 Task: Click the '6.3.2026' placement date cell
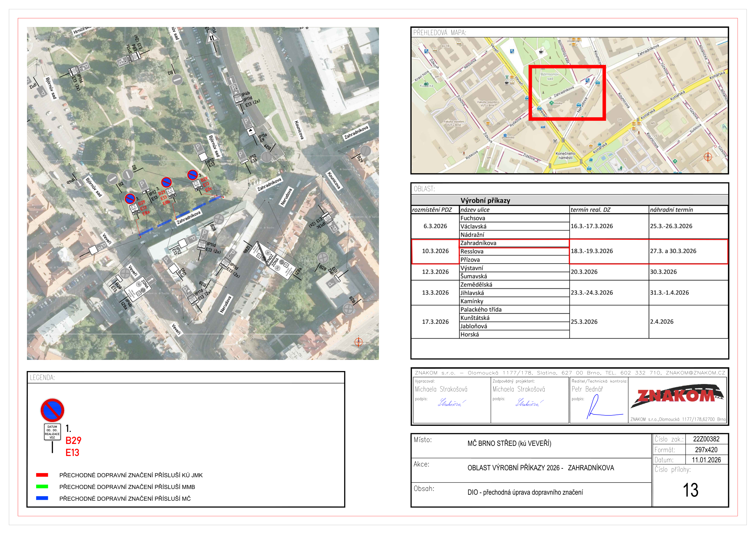435,226
